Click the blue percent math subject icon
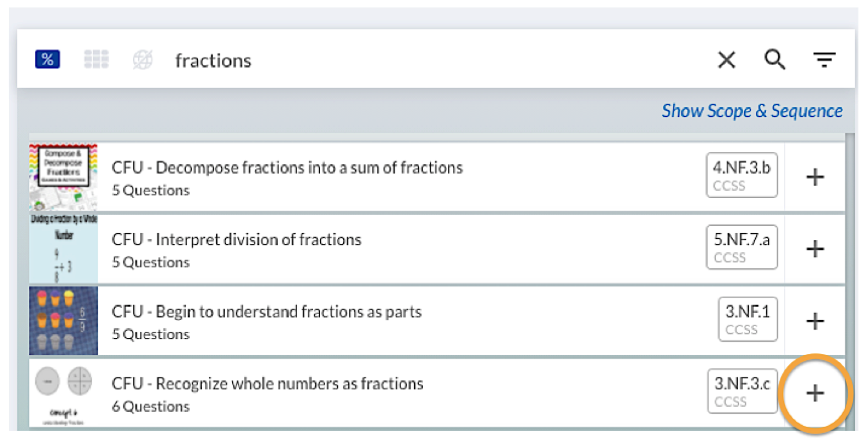 [47, 60]
